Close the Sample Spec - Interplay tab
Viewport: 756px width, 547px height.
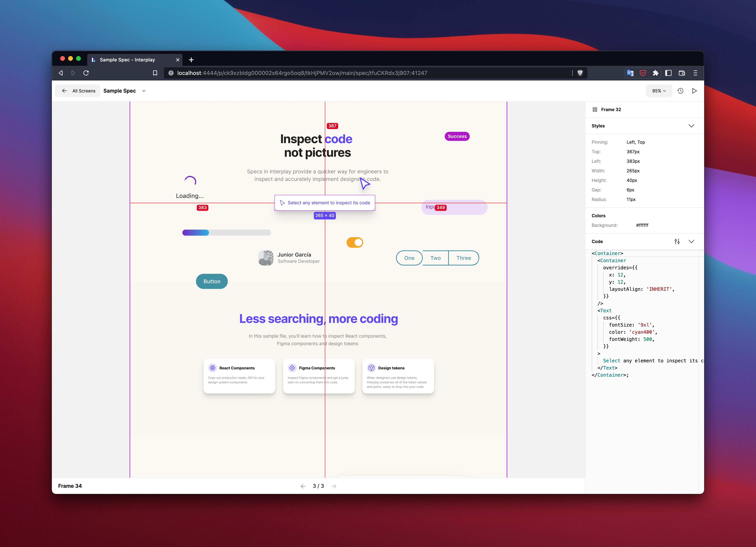(x=178, y=60)
